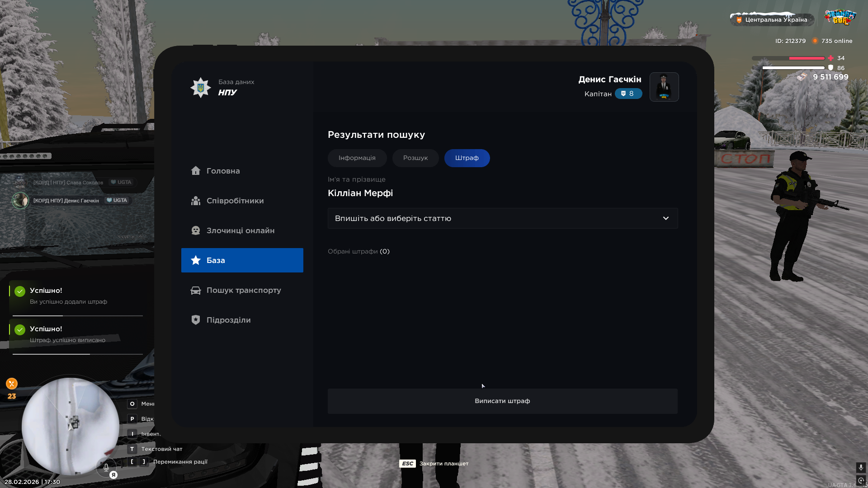Click the orange crossed utensils hunger icon

click(x=12, y=384)
